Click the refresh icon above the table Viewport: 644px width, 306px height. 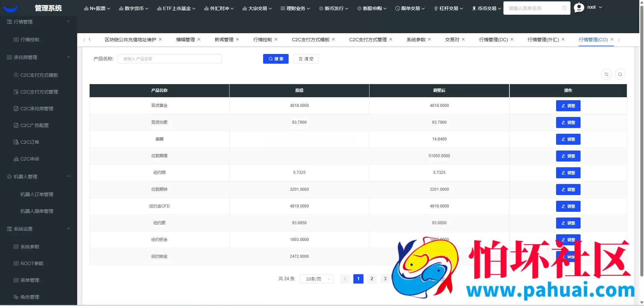[x=606, y=74]
